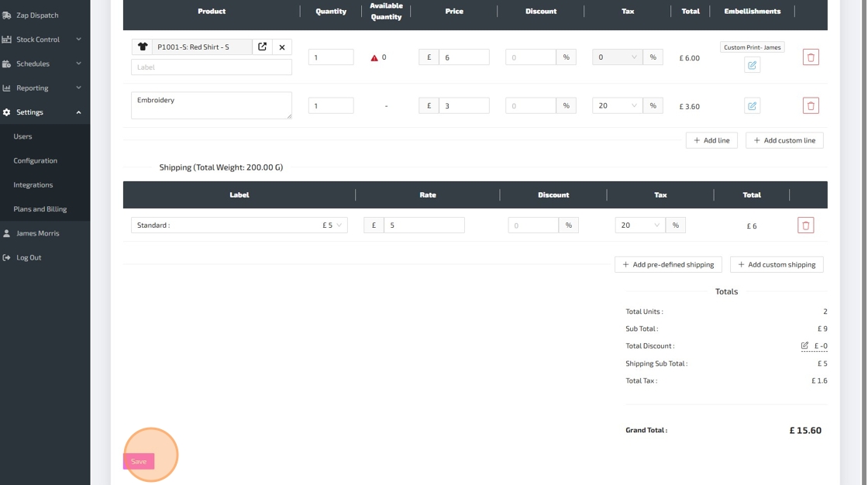Click the Grand Total £ 15.60 value
Screen dimensions: 868x485
805,430
